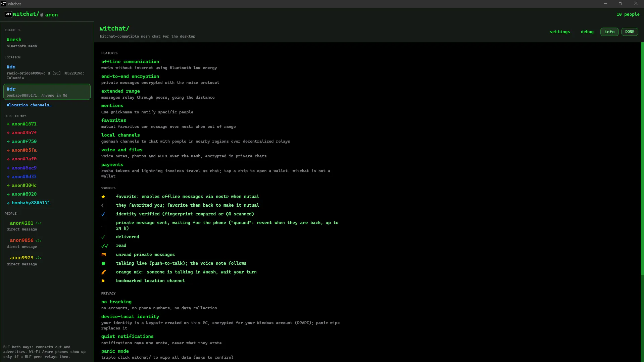Click the e2e badge next to anon4201
This screenshot has height=362, width=644.
coord(39,223)
